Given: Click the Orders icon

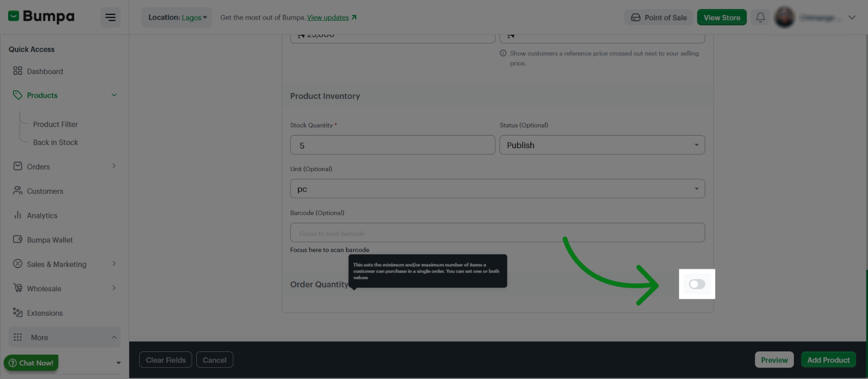Looking at the screenshot, I should click(x=18, y=166).
